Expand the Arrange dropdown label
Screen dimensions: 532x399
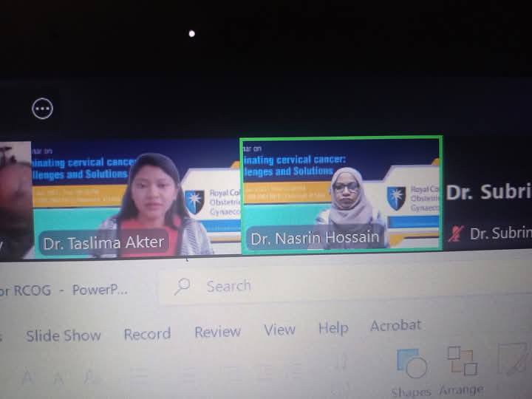click(x=461, y=389)
